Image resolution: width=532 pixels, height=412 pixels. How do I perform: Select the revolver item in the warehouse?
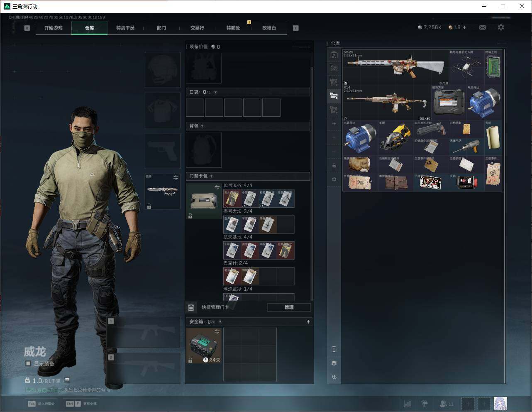tap(431, 130)
